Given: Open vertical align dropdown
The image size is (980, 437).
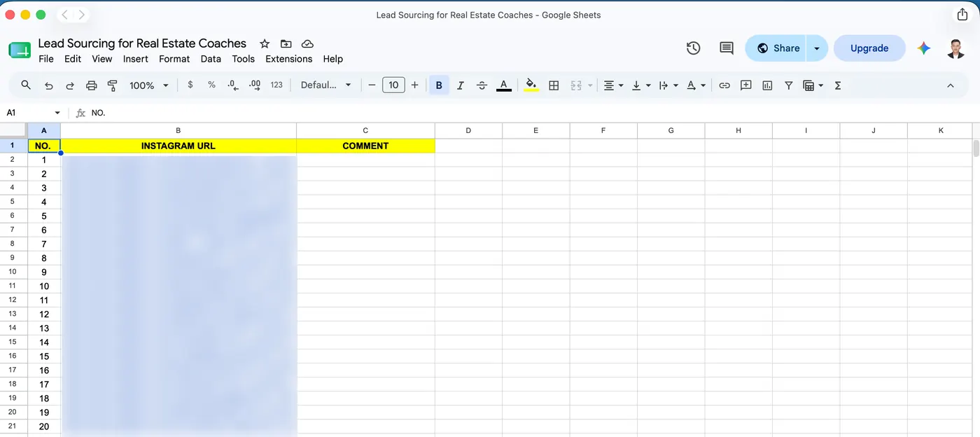Looking at the screenshot, I should point(640,85).
